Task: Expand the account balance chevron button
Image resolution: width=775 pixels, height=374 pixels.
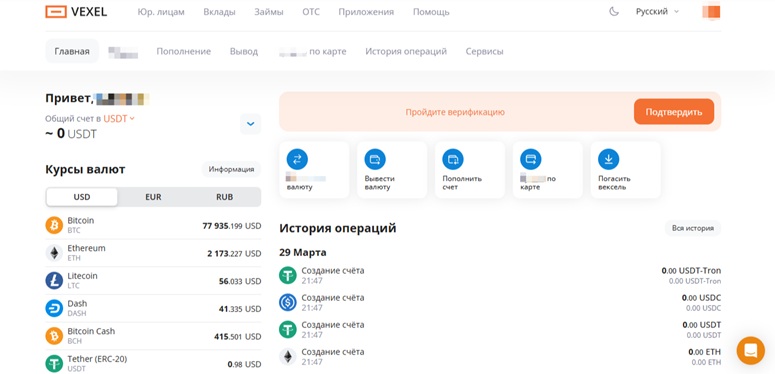Action: [251, 124]
